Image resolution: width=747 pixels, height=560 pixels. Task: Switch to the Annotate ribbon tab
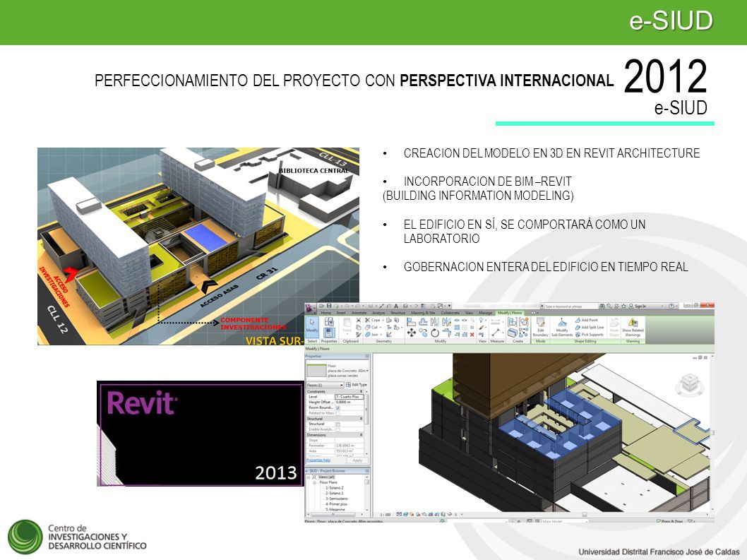coord(359,313)
